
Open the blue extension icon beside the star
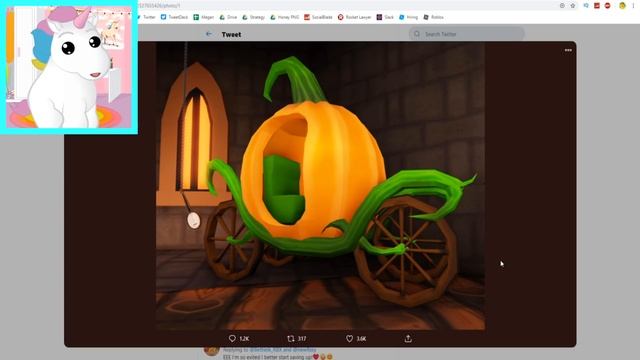586,6
